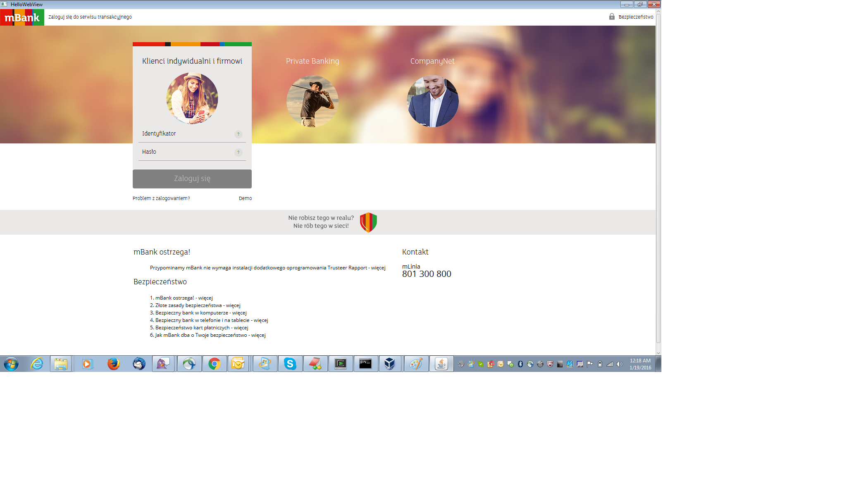Open Google Chrome from the taskbar
Screen dimensions: 868x481
coord(214,364)
